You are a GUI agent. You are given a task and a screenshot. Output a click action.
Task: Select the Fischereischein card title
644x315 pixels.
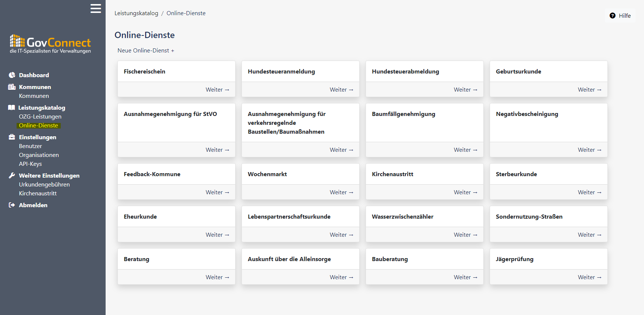[x=144, y=71]
